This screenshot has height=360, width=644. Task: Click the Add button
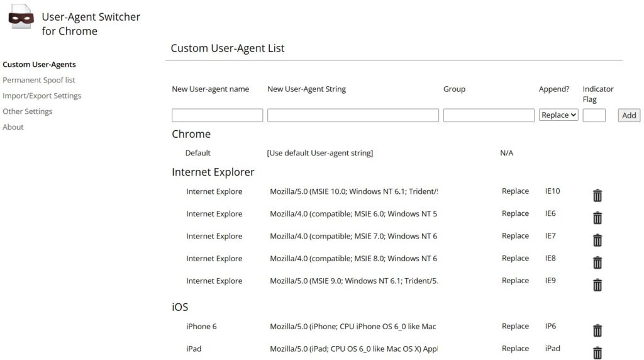pyautogui.click(x=629, y=115)
